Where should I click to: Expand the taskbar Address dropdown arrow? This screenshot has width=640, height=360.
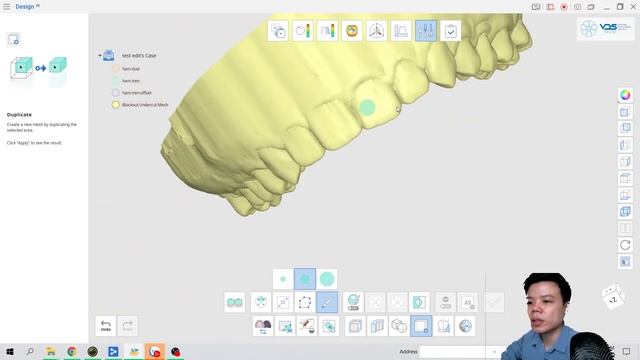(494, 351)
